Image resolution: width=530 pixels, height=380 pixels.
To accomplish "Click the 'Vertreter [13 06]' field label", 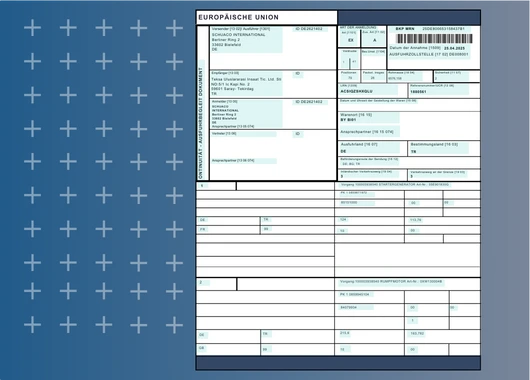I will point(224,134).
